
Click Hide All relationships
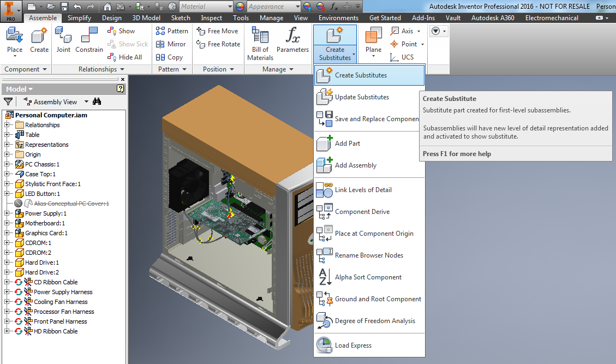tap(125, 57)
